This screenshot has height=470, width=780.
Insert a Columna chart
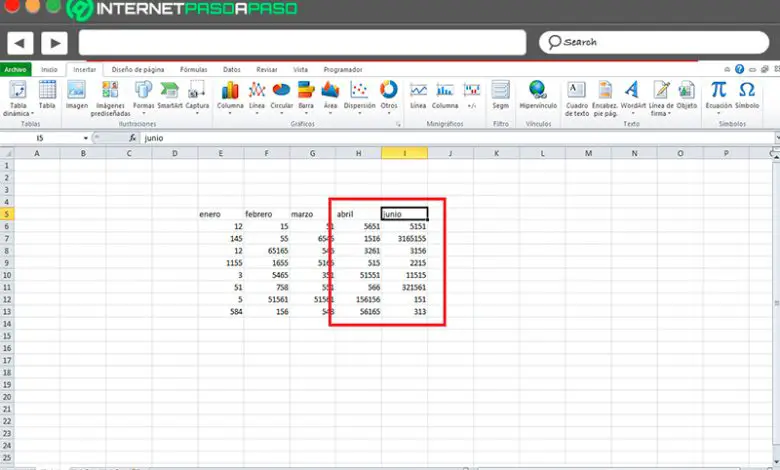[230, 96]
